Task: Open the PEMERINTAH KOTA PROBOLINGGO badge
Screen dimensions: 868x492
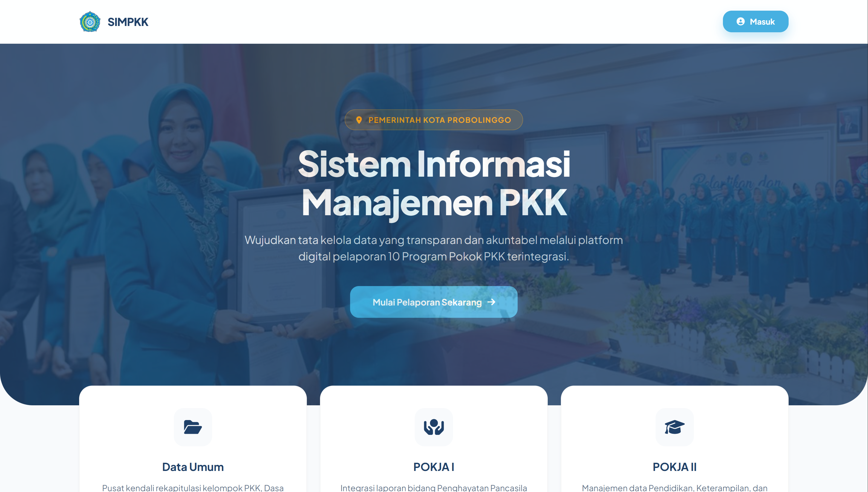Action: [434, 120]
